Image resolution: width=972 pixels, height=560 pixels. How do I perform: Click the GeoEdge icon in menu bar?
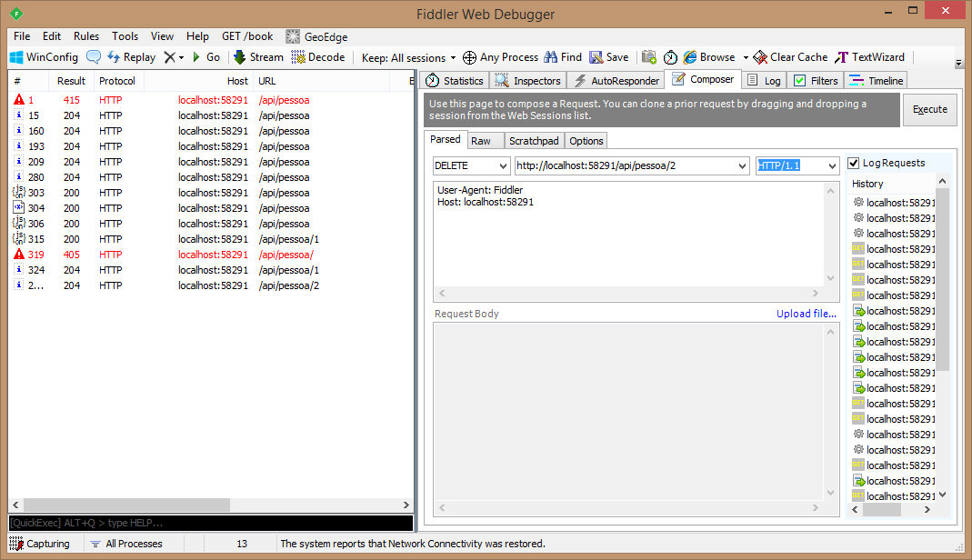(x=293, y=36)
